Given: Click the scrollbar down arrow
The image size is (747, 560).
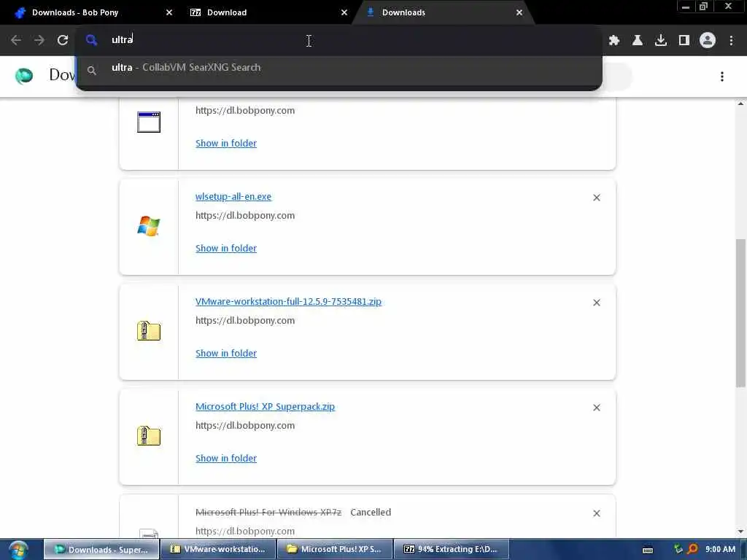Looking at the screenshot, I should (x=740, y=532).
